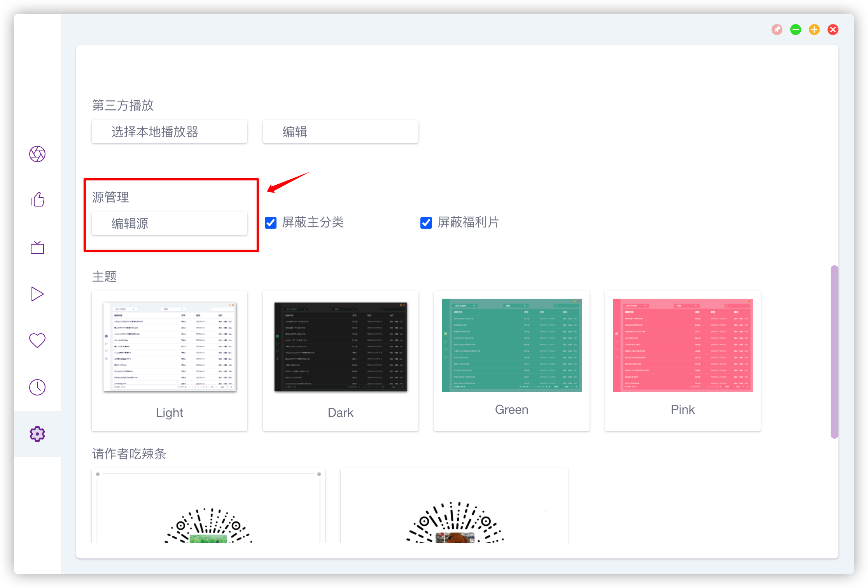Click the 编辑 player button

click(341, 132)
